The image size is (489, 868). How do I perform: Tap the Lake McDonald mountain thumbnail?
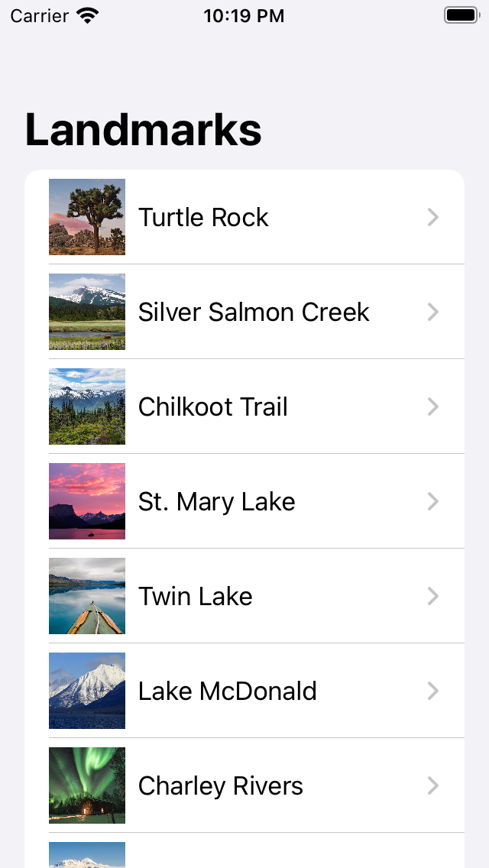point(87,691)
